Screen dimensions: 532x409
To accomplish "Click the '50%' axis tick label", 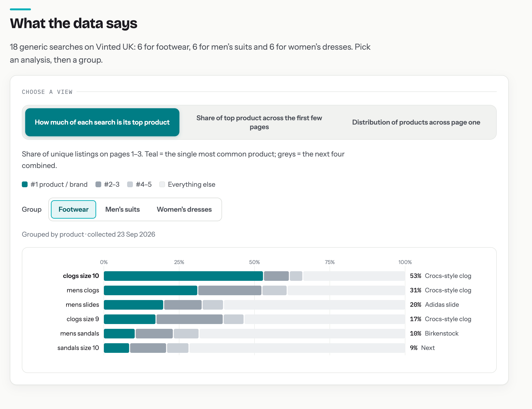I will coord(254,262).
